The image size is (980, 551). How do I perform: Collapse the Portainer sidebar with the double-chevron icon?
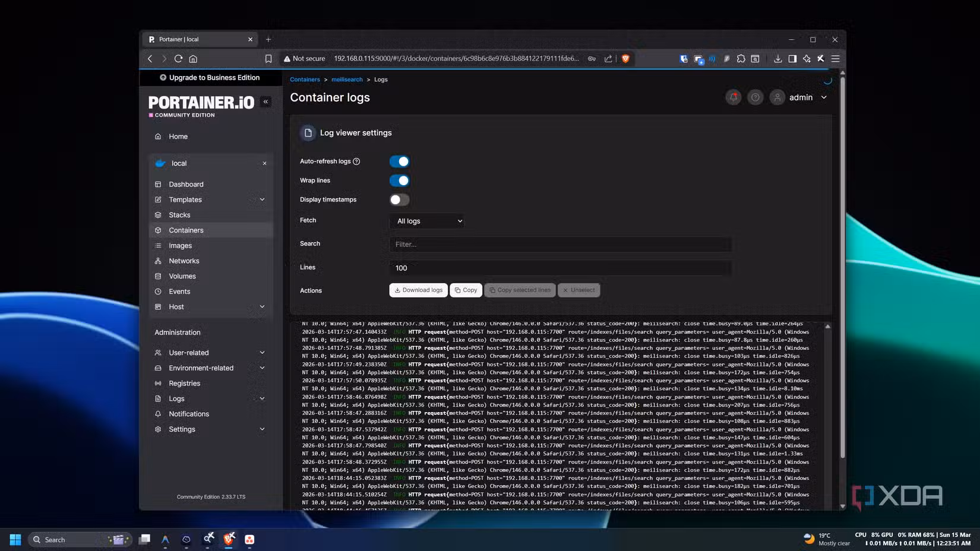(x=265, y=102)
